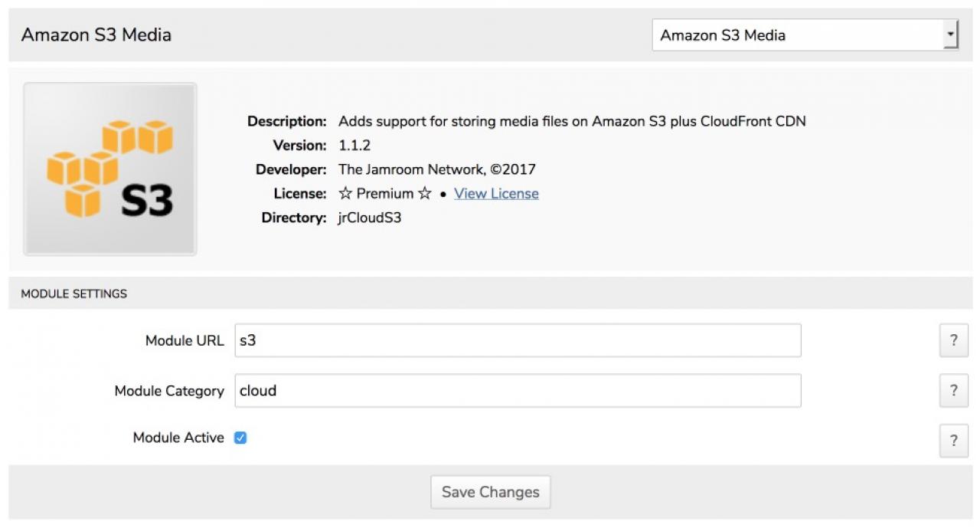Show help for the Module Active setting
980x528 pixels.
953,441
